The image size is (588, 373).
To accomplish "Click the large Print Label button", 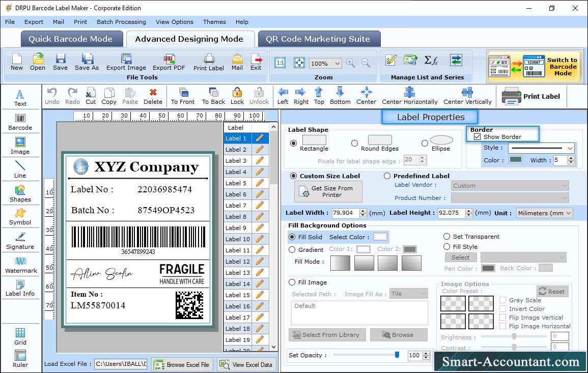I will tap(530, 96).
